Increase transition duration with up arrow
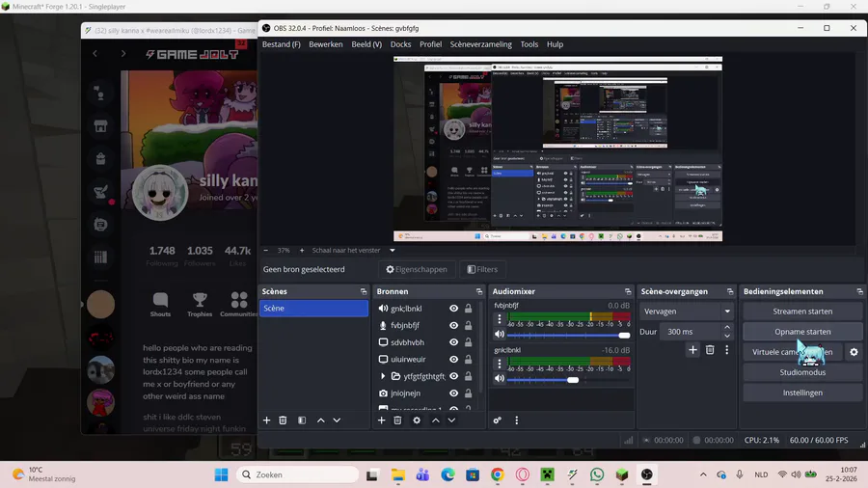Screen dimensions: 868x488 coord(727,328)
